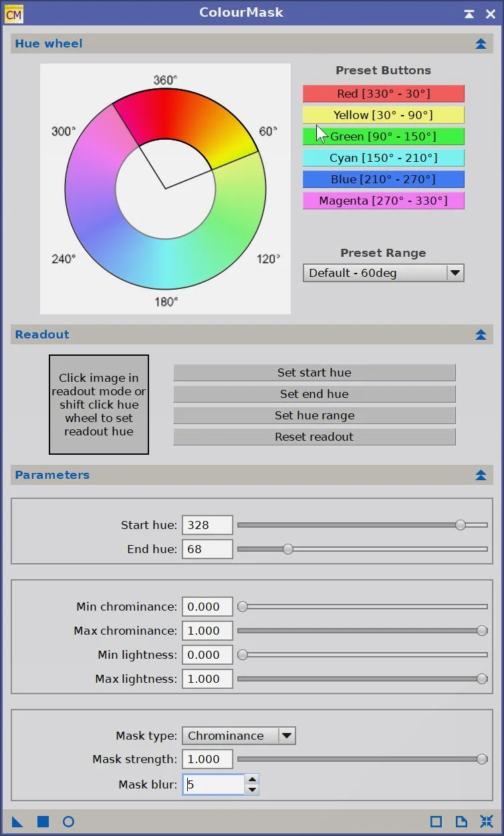Click the browse documentation square icon

(436, 822)
